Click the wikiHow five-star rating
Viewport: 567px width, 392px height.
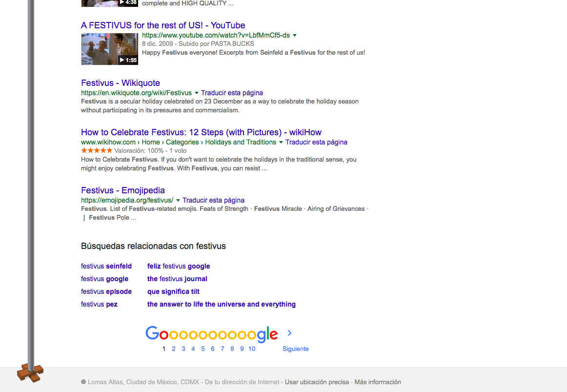coord(97,151)
